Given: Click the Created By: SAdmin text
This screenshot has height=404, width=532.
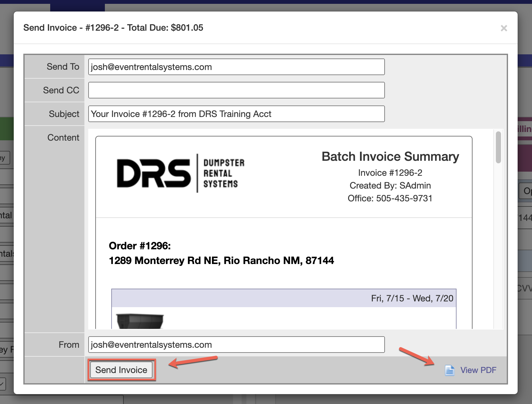Looking at the screenshot, I should [x=390, y=186].
